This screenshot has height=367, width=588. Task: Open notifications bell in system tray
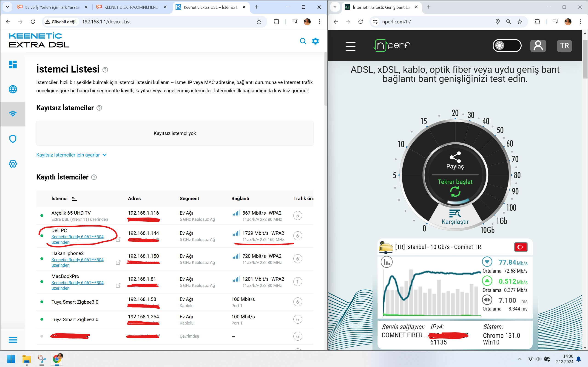(579, 359)
